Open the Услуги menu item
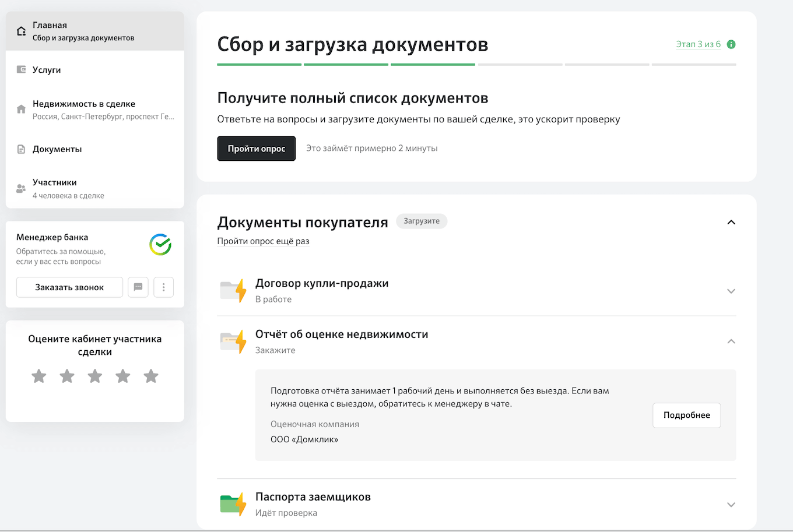Image resolution: width=793 pixels, height=532 pixels. [x=95, y=69]
